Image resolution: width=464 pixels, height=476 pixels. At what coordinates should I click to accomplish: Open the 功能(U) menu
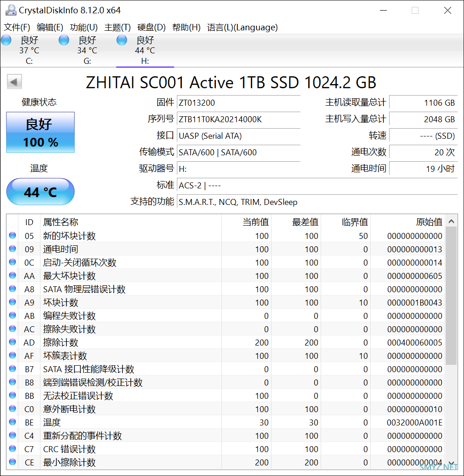coord(84,27)
